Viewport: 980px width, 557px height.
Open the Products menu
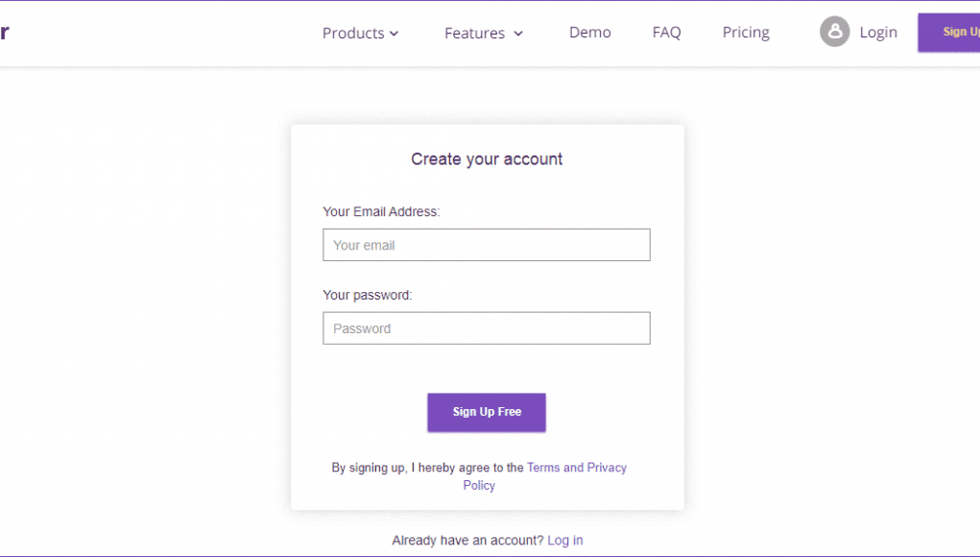[x=360, y=34]
